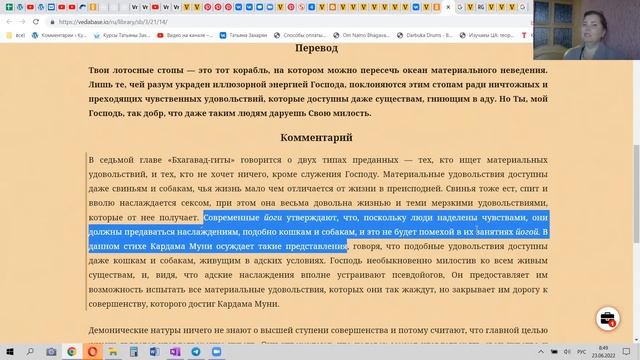Screen dimensions: 640x360
Task: Switch the РУС input language indicator
Action: pyautogui.click(x=581, y=351)
